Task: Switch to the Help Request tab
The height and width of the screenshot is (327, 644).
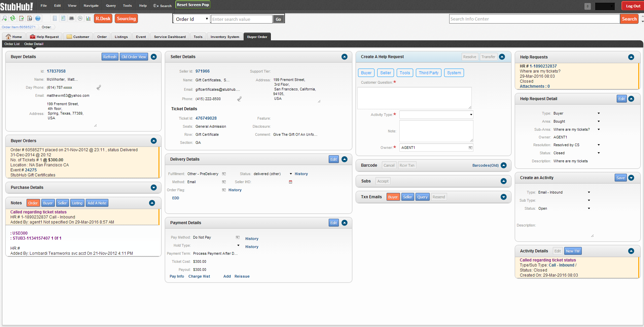Action: pyautogui.click(x=44, y=37)
